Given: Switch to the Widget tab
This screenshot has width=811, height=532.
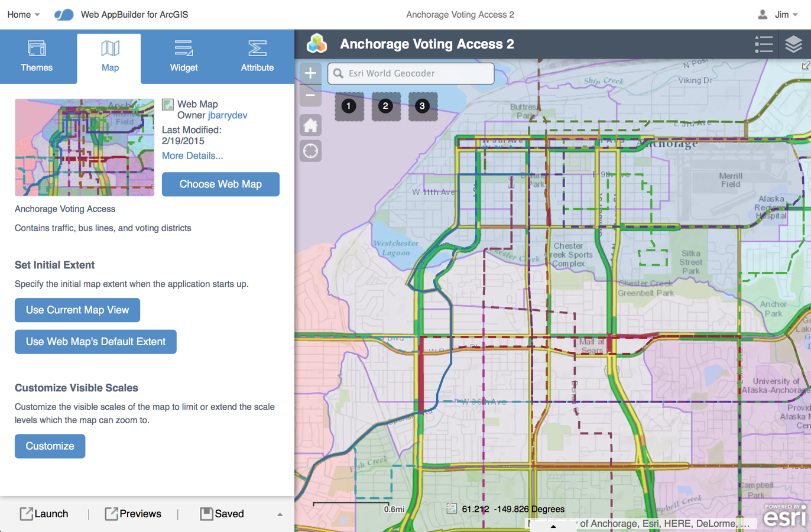Looking at the screenshot, I should pyautogui.click(x=184, y=57).
